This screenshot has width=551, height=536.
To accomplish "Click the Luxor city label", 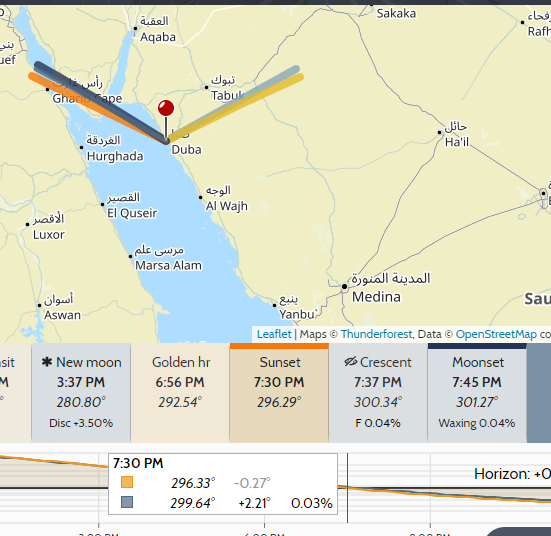I will coord(49,234).
